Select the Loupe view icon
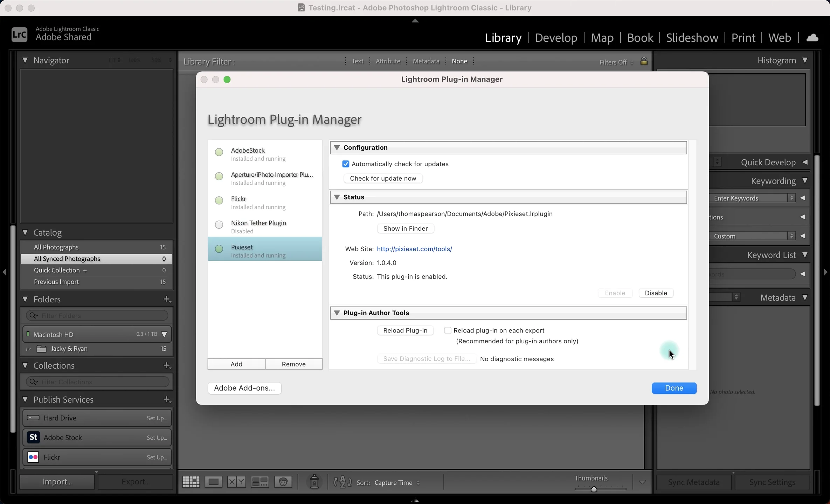Viewport: 830px width, 504px height. click(213, 482)
